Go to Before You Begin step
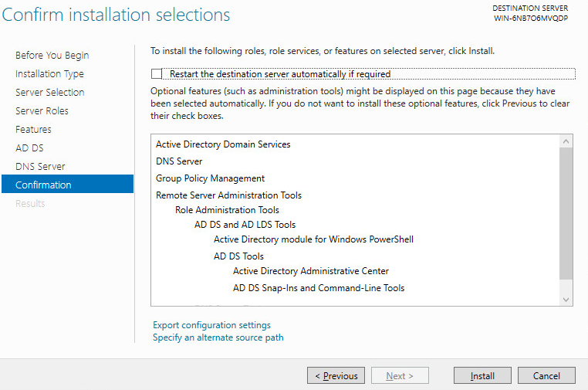The height and width of the screenshot is (390, 588). (x=52, y=56)
